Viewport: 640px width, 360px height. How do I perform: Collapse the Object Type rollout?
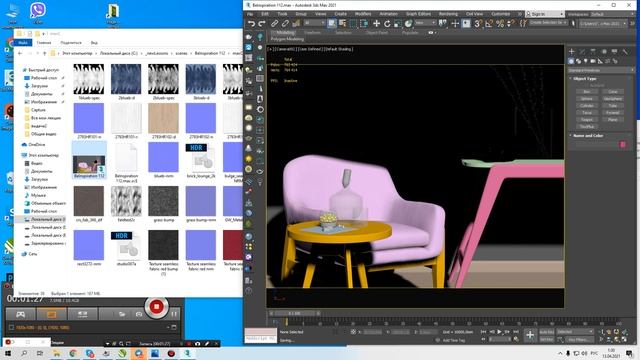coord(584,78)
